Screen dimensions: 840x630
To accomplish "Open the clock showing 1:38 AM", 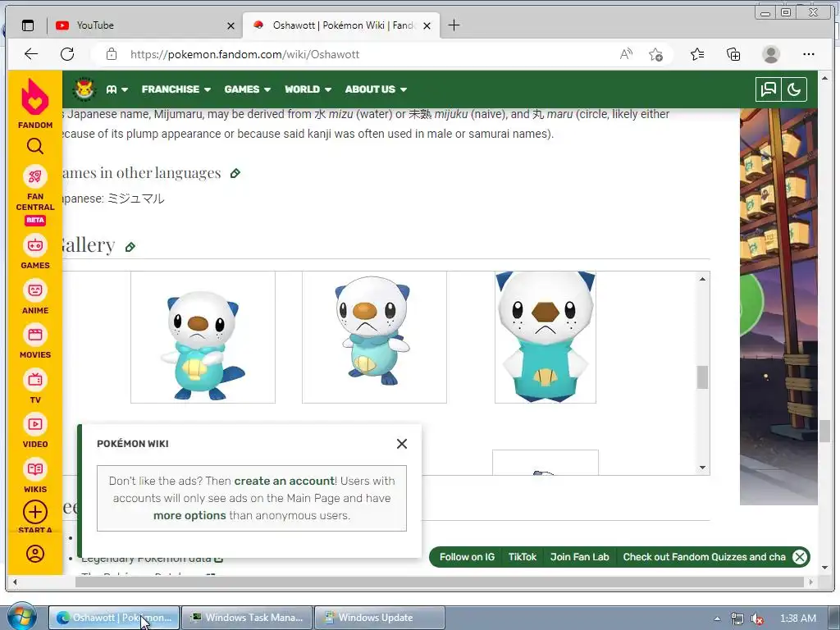I will coord(797,619).
